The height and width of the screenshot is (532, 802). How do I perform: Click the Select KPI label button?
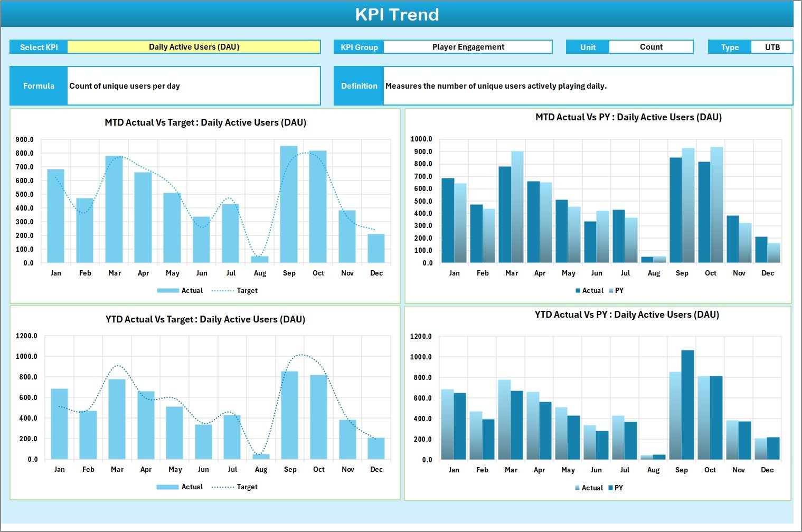click(x=39, y=47)
